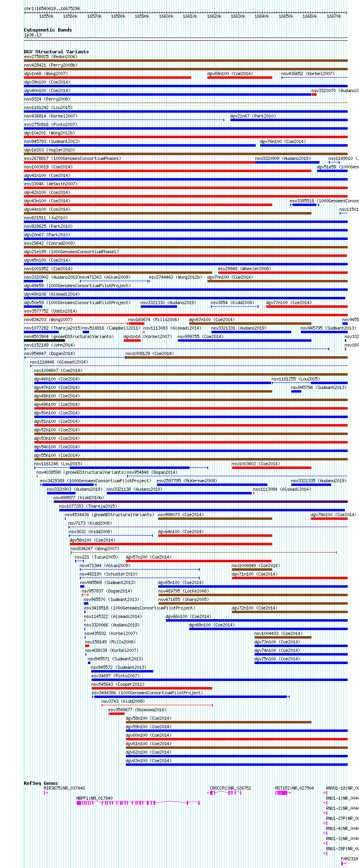Select the 1p36.13 cytogenetic band label
Screen dimensions: 359x868
click(33, 35)
